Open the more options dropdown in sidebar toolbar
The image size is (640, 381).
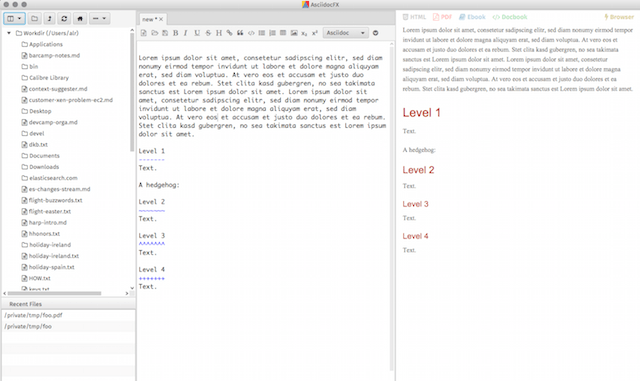click(x=99, y=18)
